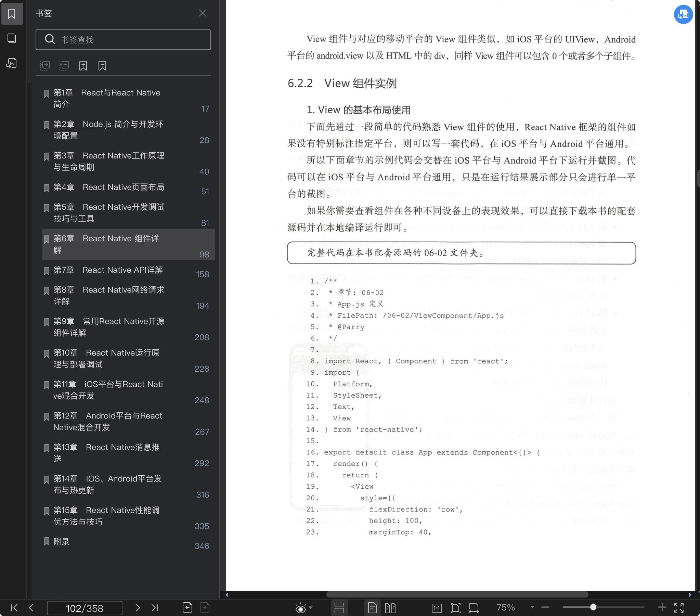Switch to two-page view
700x616 pixels.
(x=390, y=608)
